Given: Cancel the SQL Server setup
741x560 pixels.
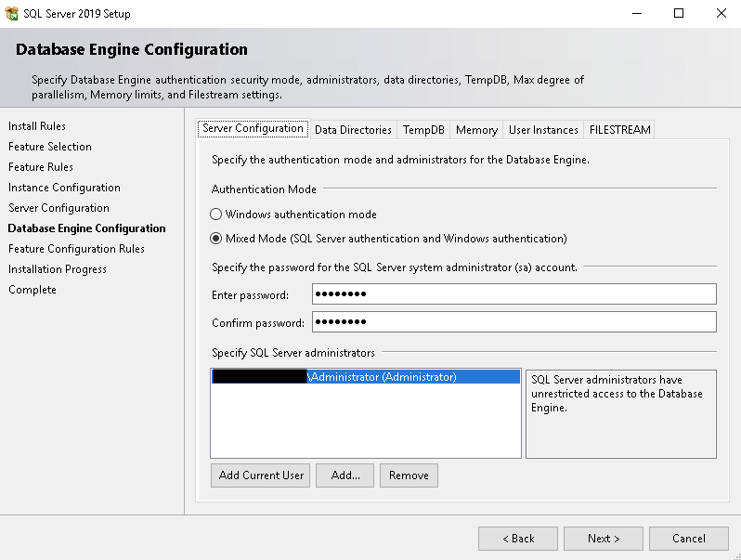Looking at the screenshot, I should coord(689,539).
